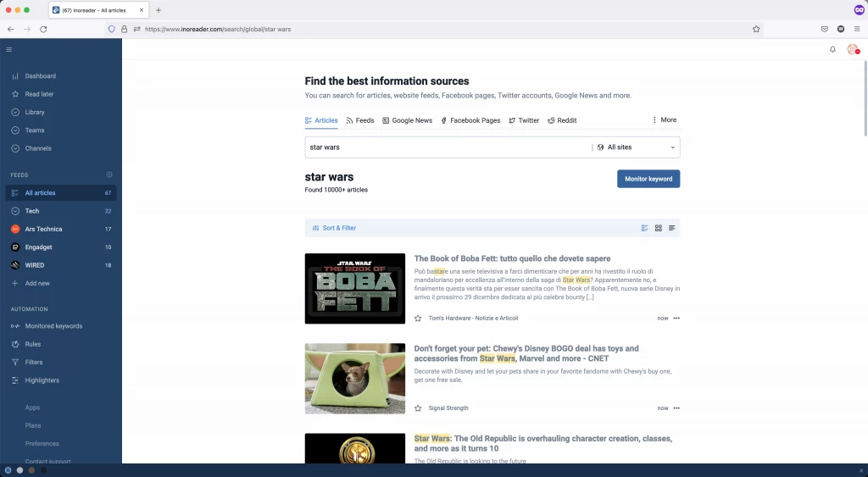Click the browser address bar URL
Screen dimensions: 868x477
coord(218,30)
